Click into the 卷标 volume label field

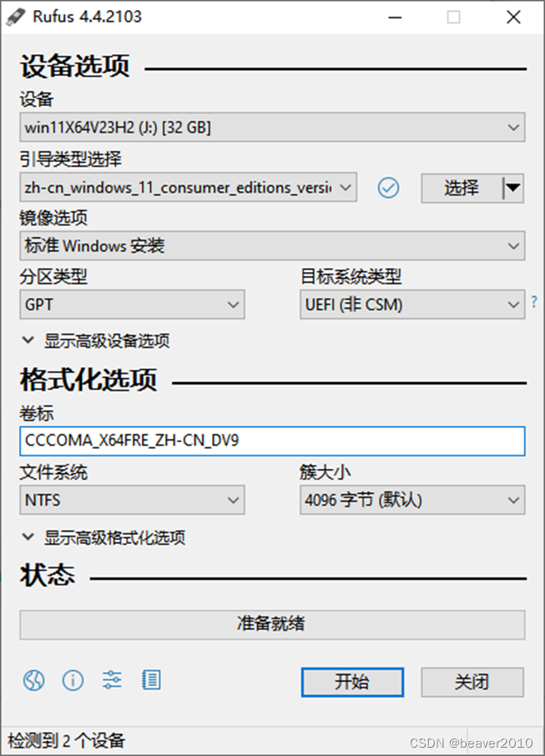(272, 441)
